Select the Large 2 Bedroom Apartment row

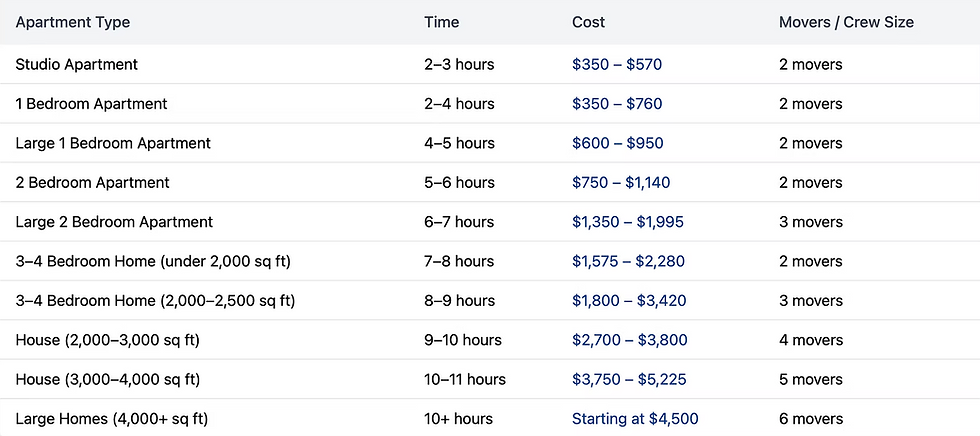point(114,222)
